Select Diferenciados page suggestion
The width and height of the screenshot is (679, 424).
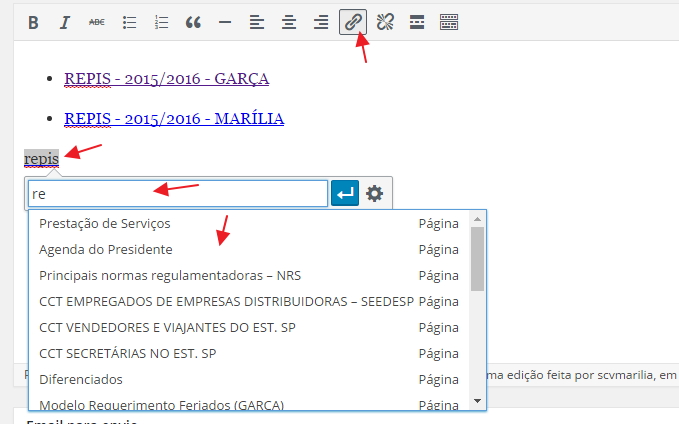click(249, 379)
